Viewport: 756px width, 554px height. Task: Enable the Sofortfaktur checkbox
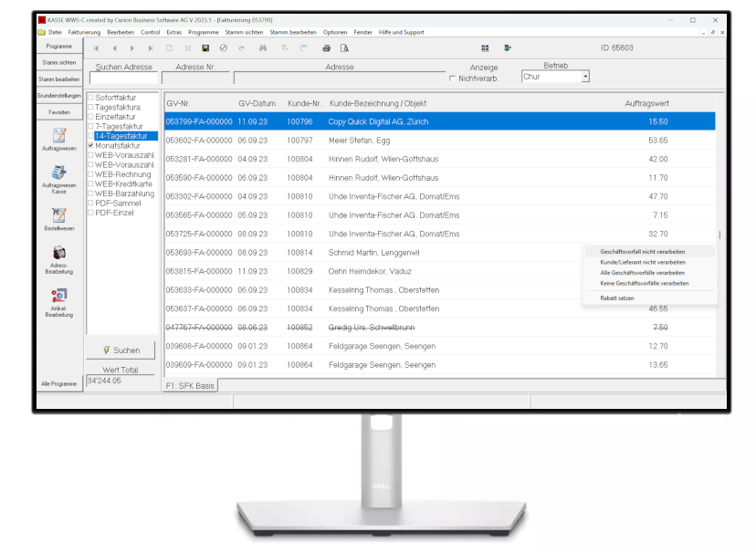click(90, 97)
